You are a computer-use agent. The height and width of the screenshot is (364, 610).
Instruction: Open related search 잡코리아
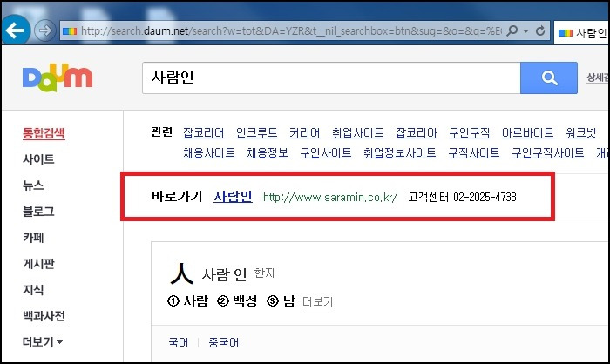[x=417, y=133]
